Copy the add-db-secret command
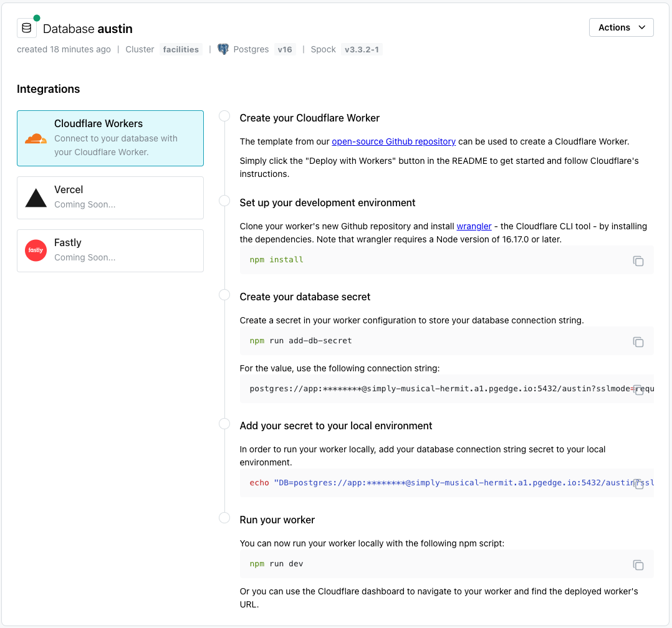 point(638,341)
